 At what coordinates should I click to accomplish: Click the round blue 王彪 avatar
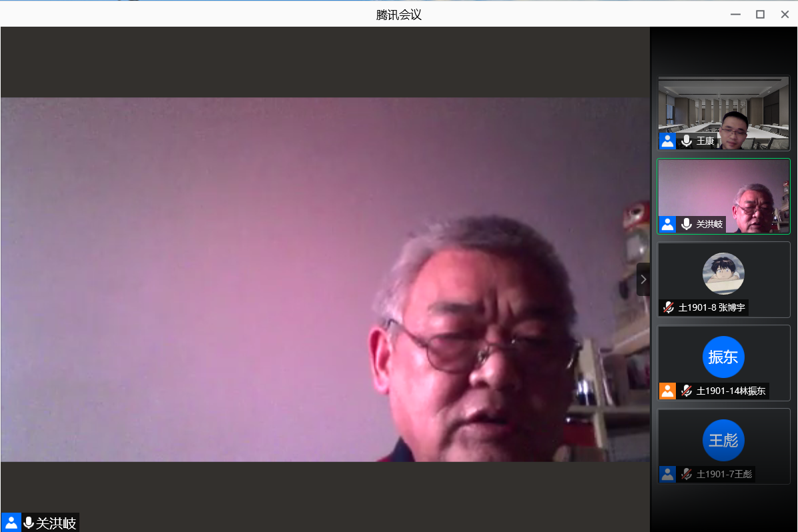click(723, 441)
